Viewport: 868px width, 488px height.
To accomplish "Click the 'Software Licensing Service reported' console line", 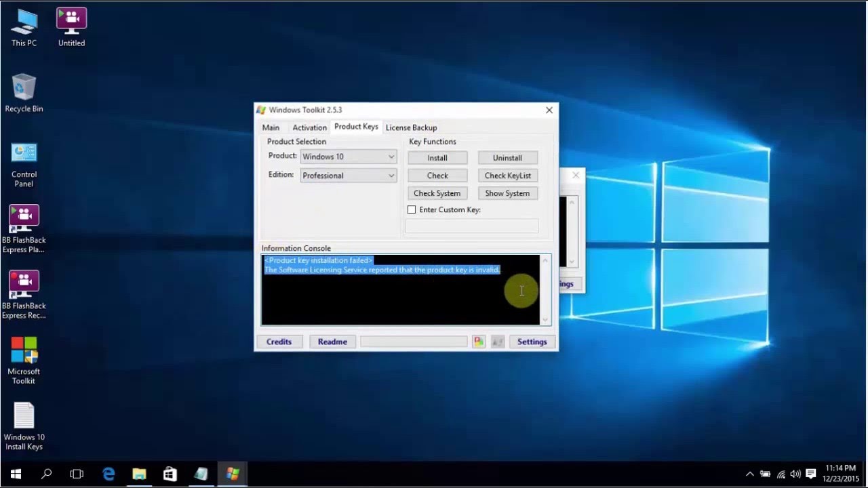I will 382,270.
